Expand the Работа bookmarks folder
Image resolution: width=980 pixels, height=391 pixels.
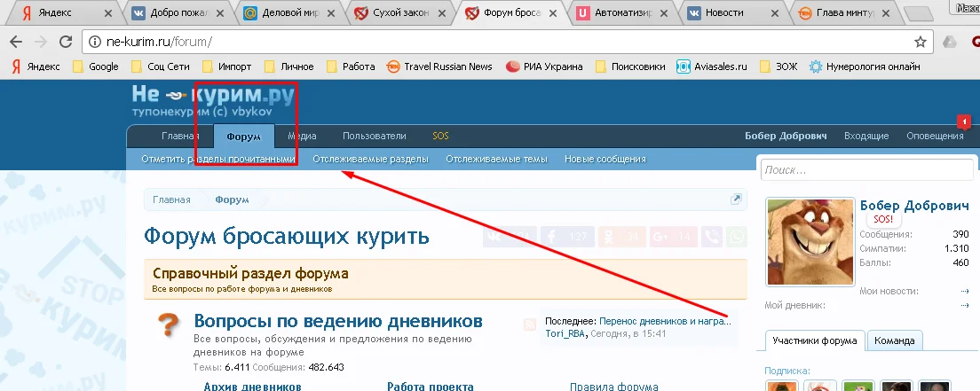coord(351,66)
